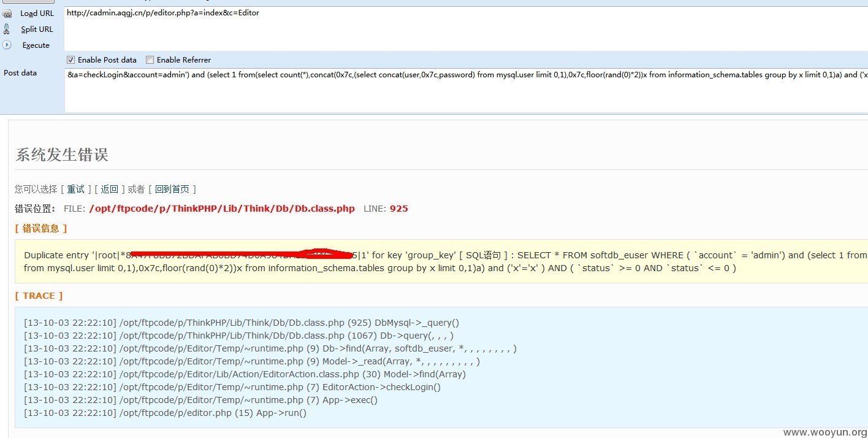Click the App->exec() trace line
The height and width of the screenshot is (438, 868).
pos(201,400)
